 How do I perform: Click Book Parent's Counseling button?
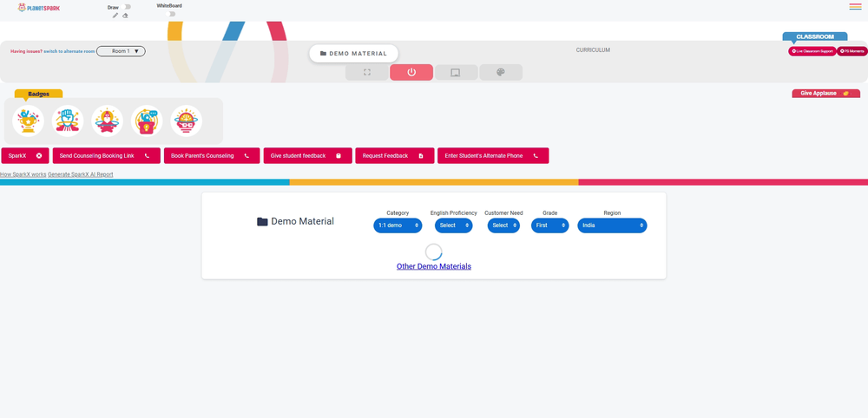click(x=212, y=156)
